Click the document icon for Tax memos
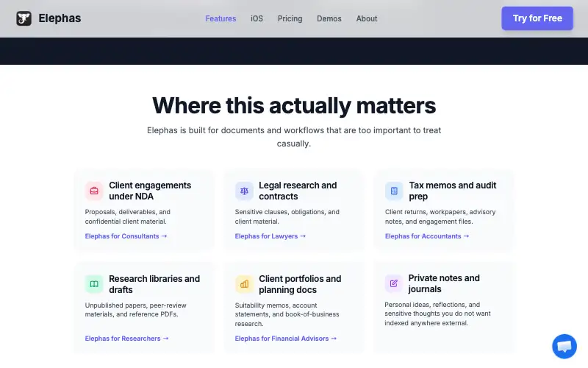The width and height of the screenshot is (588, 368). 394,191
